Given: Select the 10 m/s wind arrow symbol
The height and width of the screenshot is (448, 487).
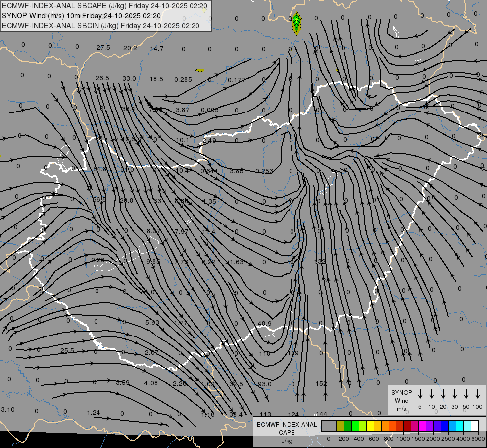Looking at the screenshot, I should pos(431,394).
